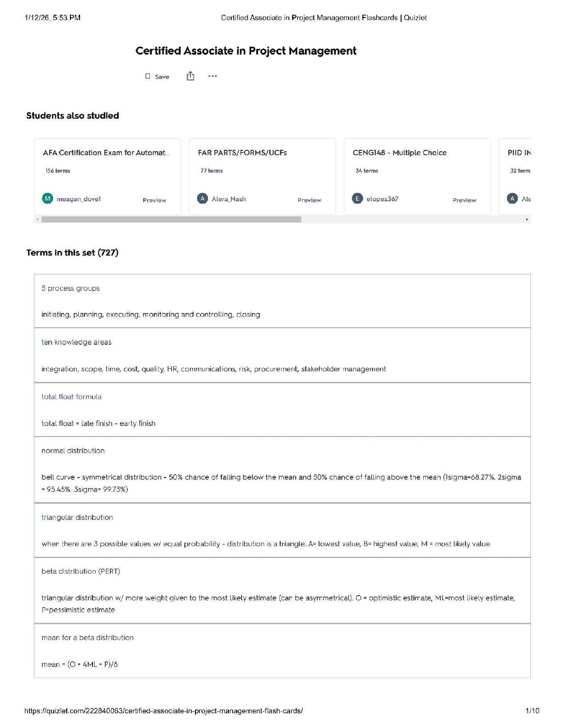Select the 'total float formula' flashcard
This screenshot has height=728, width=563.
pos(71,397)
